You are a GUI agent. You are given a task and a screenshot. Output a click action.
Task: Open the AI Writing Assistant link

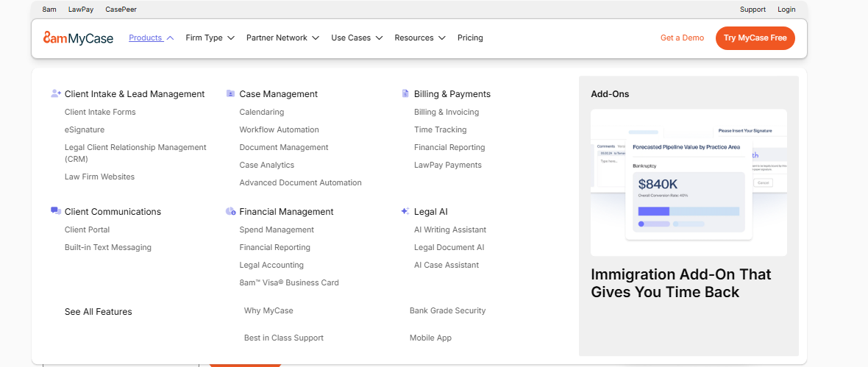click(450, 229)
